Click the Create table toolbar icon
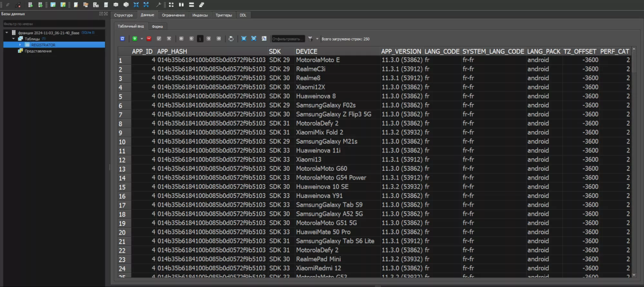644x287 pixels. [x=53, y=5]
